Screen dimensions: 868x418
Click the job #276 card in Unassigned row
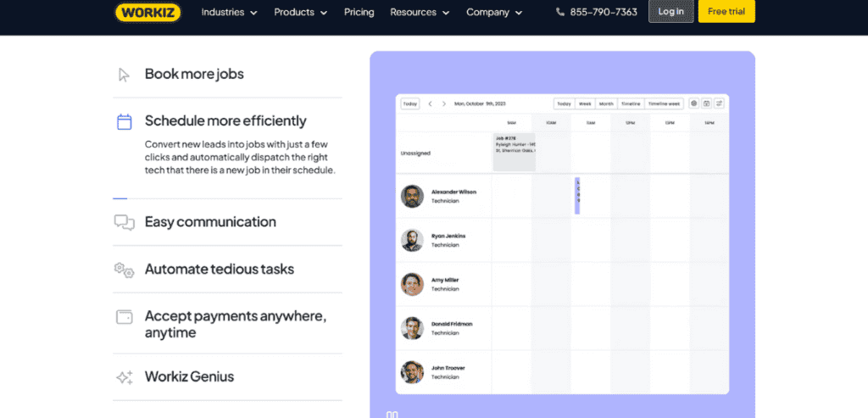pyautogui.click(x=515, y=152)
